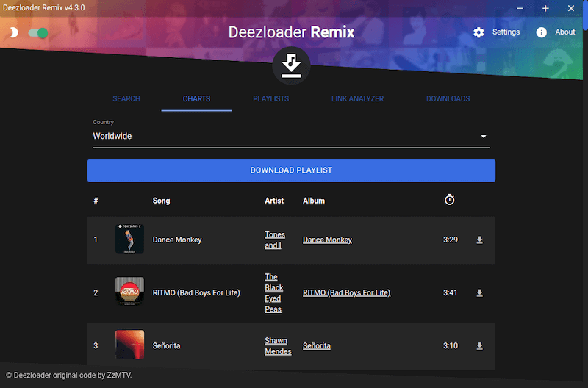Click the Dance Monkey cover thumbnail
This screenshot has height=388, width=588.
130,239
